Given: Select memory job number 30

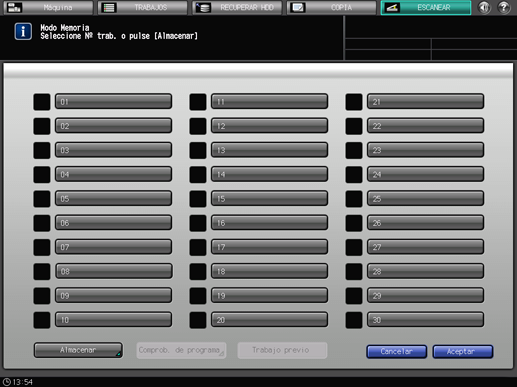Looking at the screenshot, I should pyautogui.click(x=425, y=320).
